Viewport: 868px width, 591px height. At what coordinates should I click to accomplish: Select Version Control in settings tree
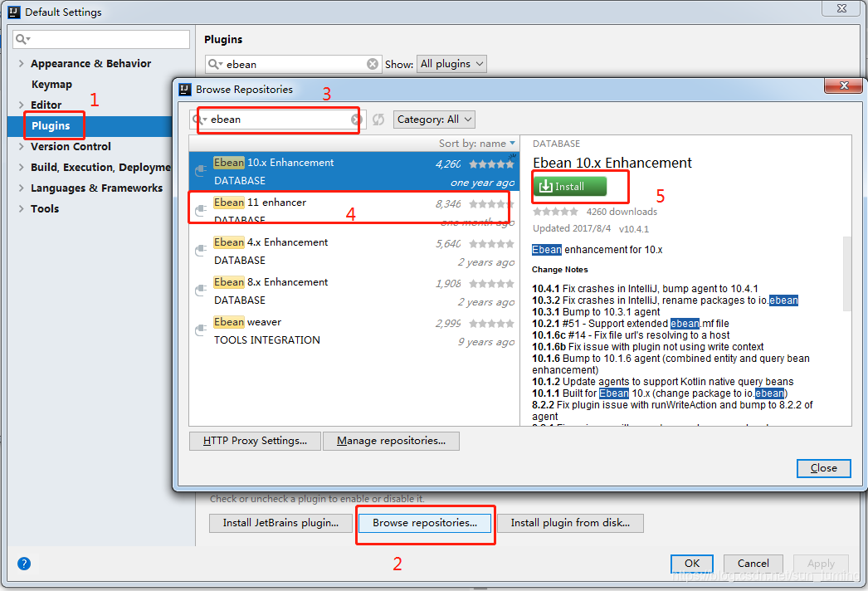pos(71,146)
